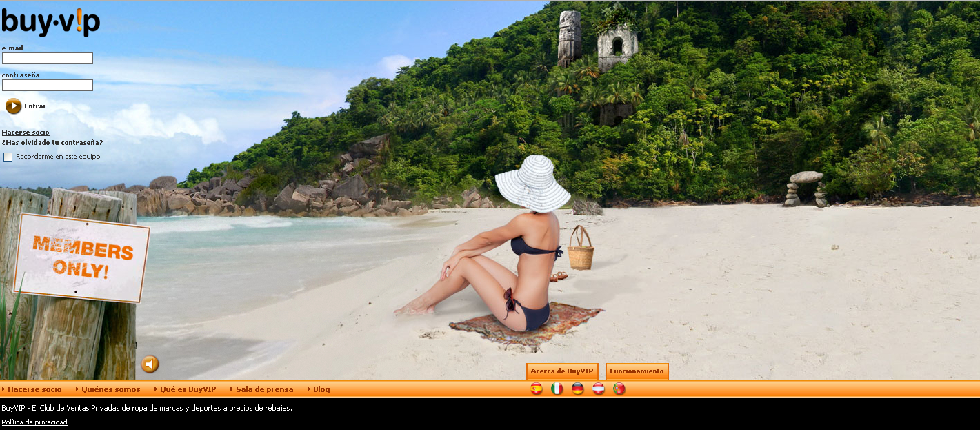Open the Funcionamiento tab
Viewport: 980px width, 430px height.
pyautogui.click(x=637, y=371)
